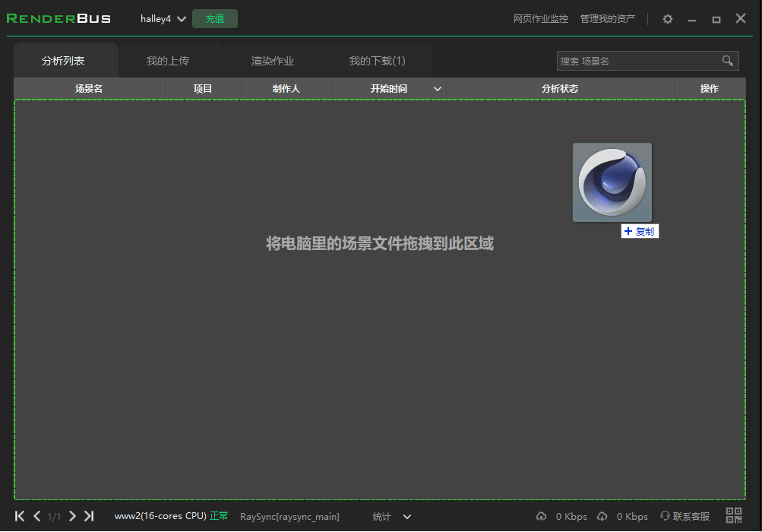The height and width of the screenshot is (532, 762).
Task: Open the 我的下载(1) tab
Action: coord(377,61)
